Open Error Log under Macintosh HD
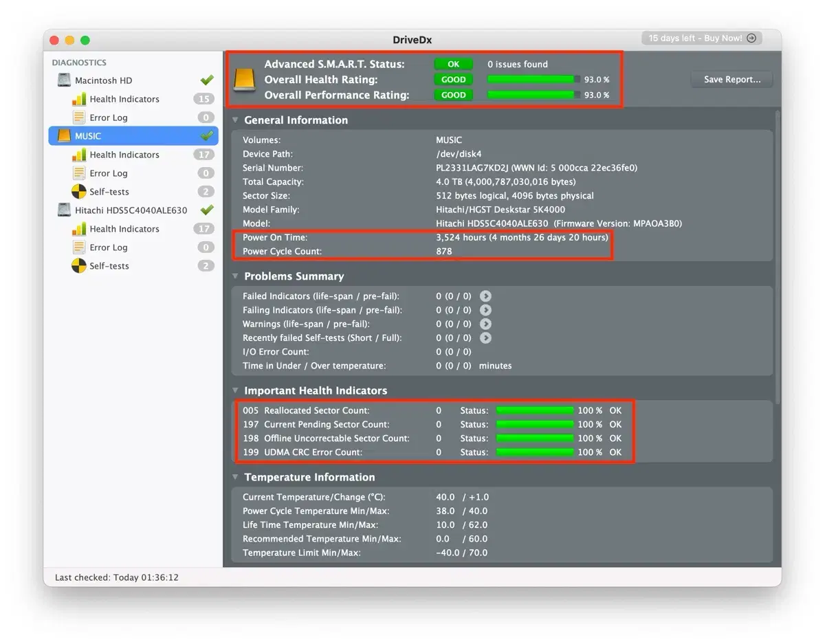Viewport: 825px width, 644px height. click(x=108, y=118)
